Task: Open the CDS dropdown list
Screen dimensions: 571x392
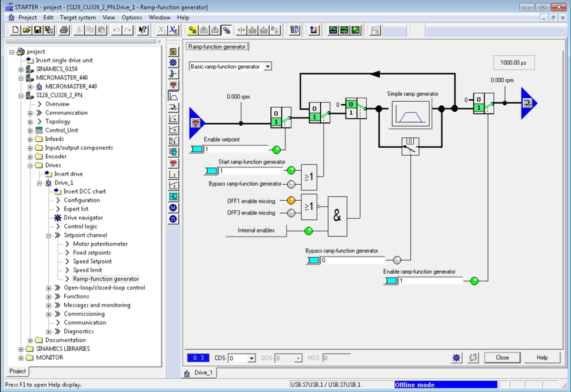Action: click(251, 358)
